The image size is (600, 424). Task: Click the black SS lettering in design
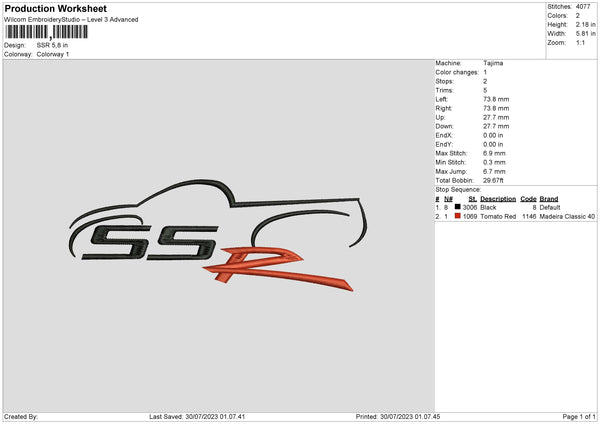(150, 243)
